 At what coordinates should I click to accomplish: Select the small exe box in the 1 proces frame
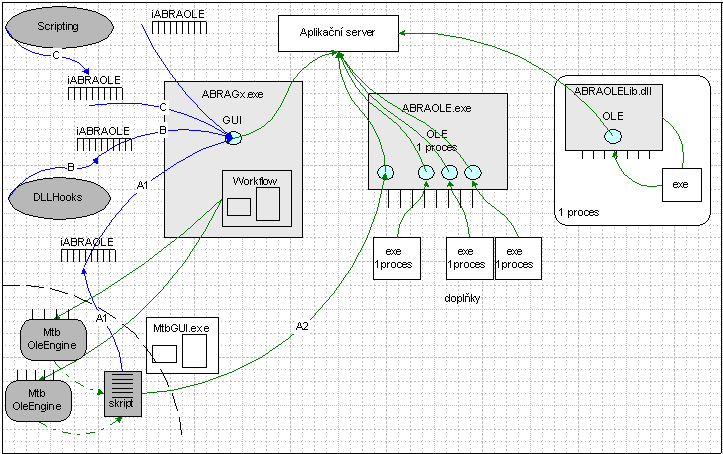coord(679,185)
